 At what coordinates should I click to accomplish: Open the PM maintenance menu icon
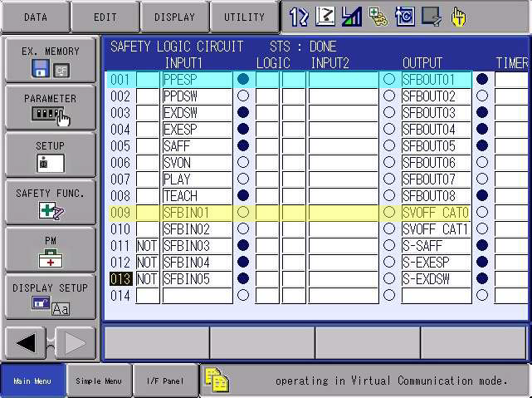click(51, 250)
